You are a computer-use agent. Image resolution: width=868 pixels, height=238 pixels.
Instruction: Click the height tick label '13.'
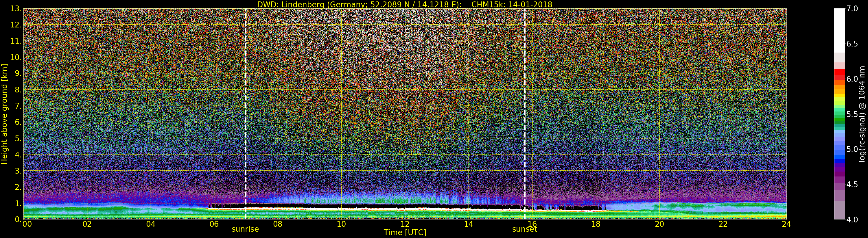[16, 9]
